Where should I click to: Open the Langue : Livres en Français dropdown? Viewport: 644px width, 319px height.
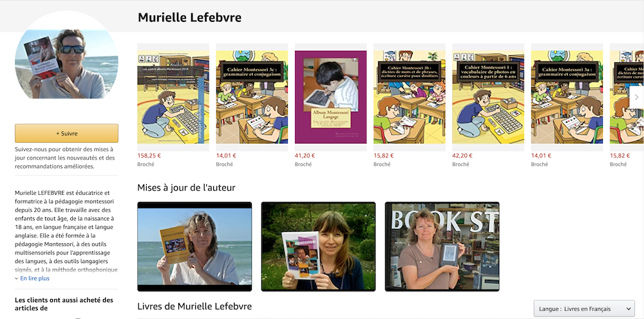pyautogui.click(x=584, y=309)
